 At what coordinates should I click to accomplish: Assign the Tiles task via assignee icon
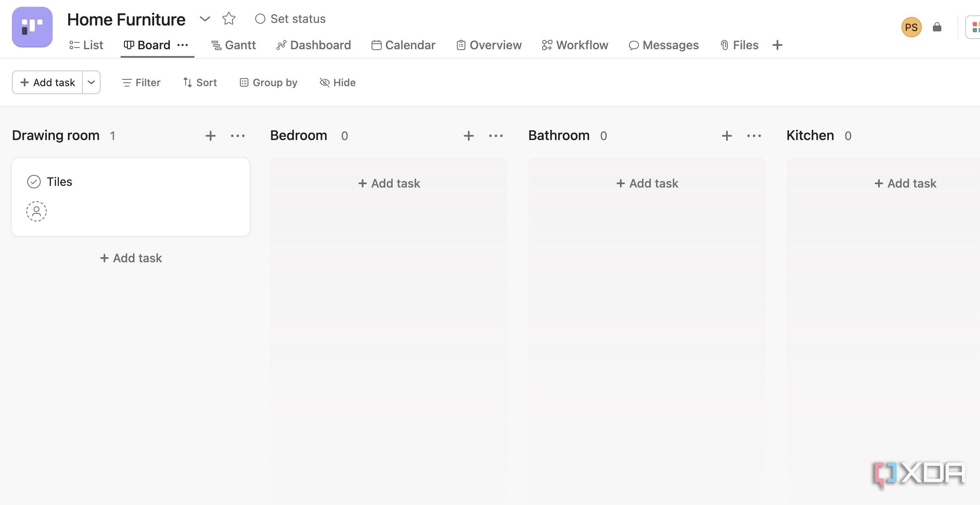coord(37,211)
